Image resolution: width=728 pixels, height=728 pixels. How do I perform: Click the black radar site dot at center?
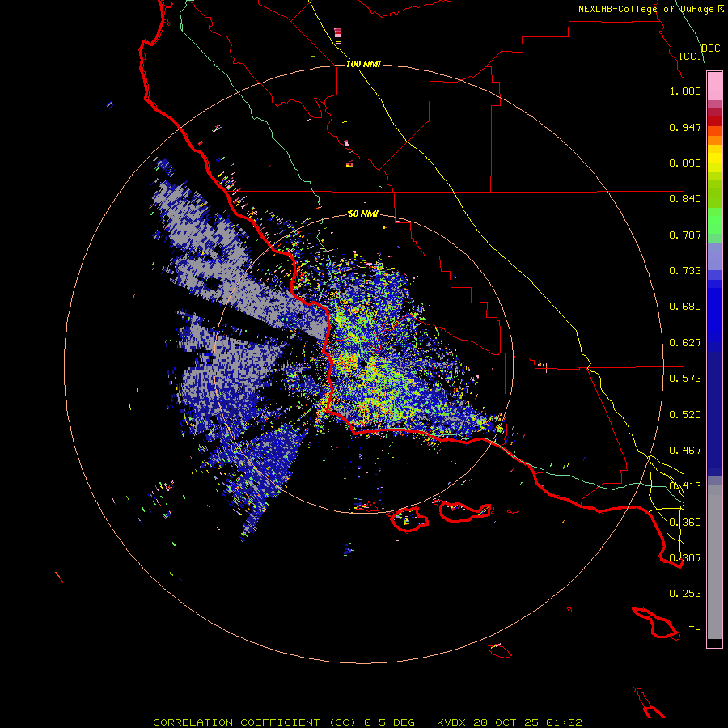pyautogui.click(x=363, y=365)
